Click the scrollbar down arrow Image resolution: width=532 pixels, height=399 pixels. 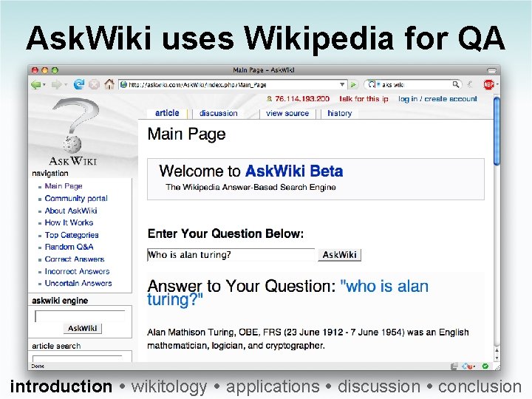(x=497, y=358)
